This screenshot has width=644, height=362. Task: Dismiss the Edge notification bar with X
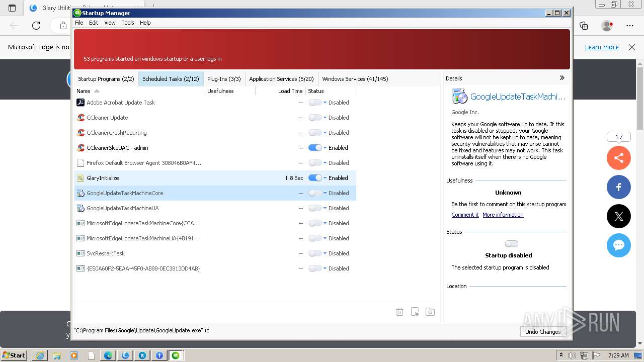click(632, 47)
